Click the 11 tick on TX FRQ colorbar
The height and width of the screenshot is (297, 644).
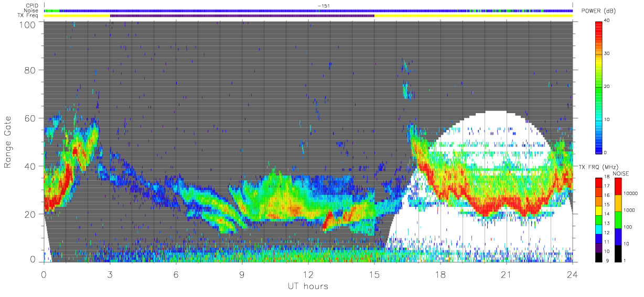(607, 242)
